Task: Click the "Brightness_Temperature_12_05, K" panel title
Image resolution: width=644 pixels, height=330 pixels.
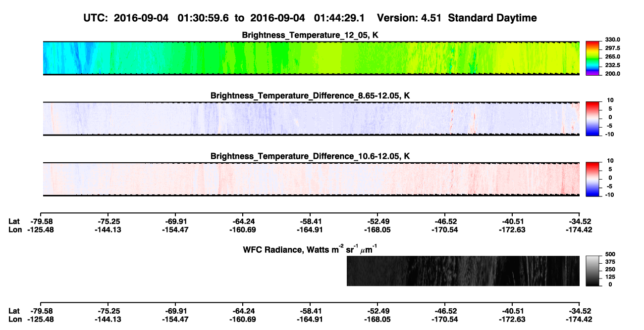Action: [x=311, y=35]
